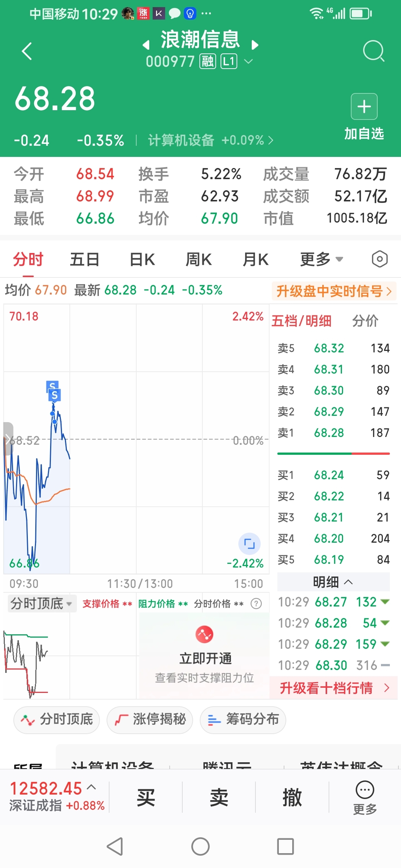The width and height of the screenshot is (401, 868).
Task: Tap the intraday price chart area
Action: (x=136, y=439)
